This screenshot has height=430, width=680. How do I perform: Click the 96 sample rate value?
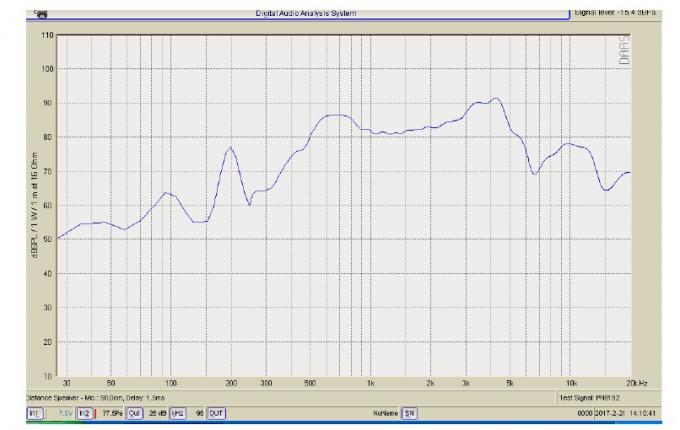[199, 411]
